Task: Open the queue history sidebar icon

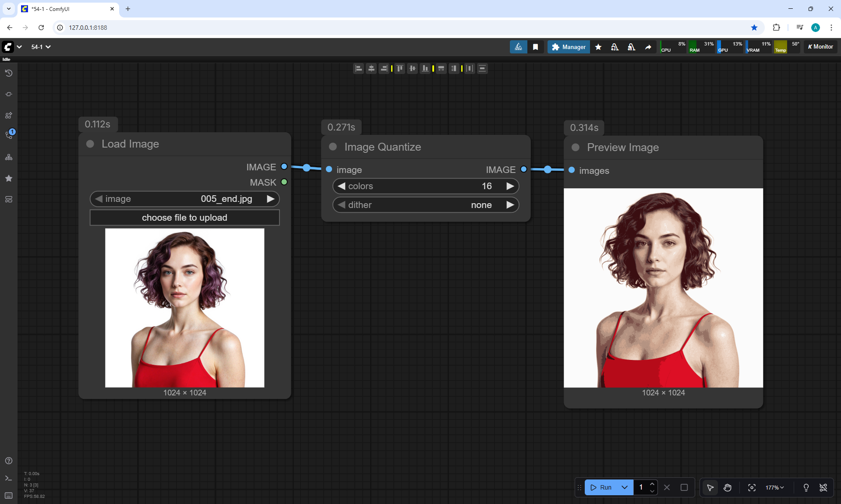Action: click(x=9, y=73)
